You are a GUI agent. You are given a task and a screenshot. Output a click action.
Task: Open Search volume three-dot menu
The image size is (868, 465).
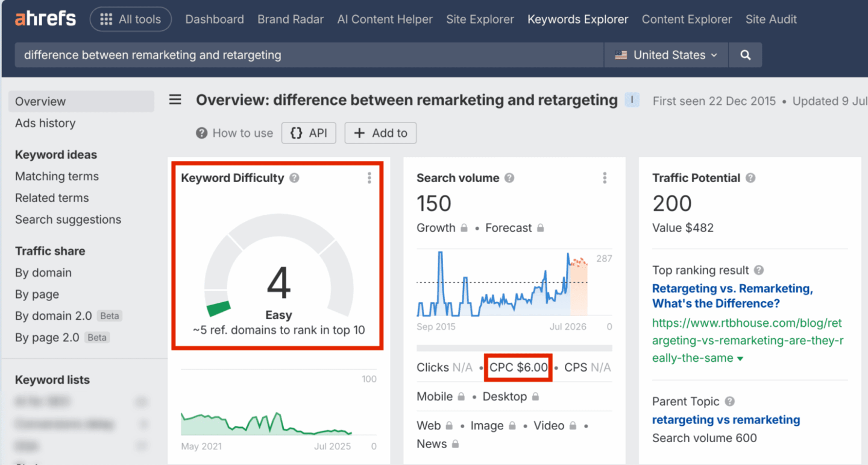pyautogui.click(x=605, y=178)
